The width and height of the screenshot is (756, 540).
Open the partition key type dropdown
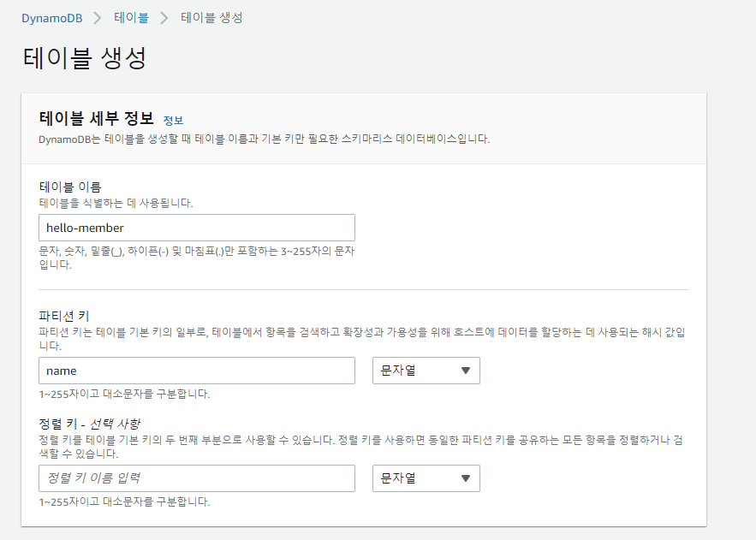click(x=426, y=371)
